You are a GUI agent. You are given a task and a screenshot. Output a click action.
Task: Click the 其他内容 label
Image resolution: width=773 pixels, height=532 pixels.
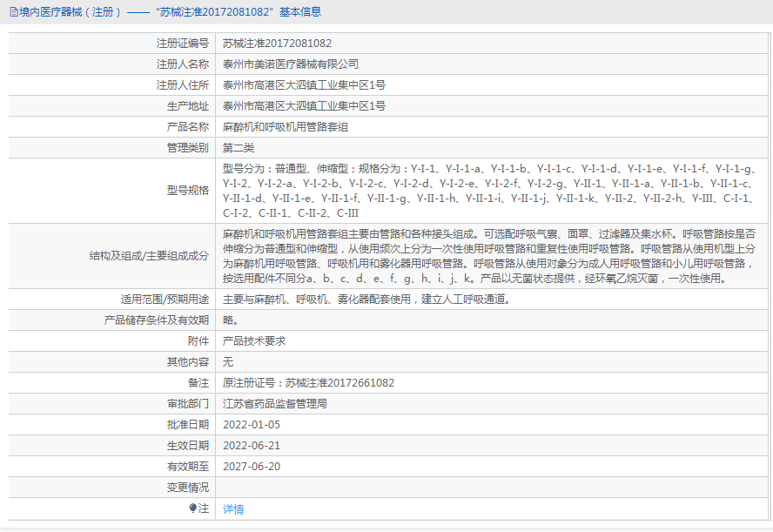coord(188,362)
